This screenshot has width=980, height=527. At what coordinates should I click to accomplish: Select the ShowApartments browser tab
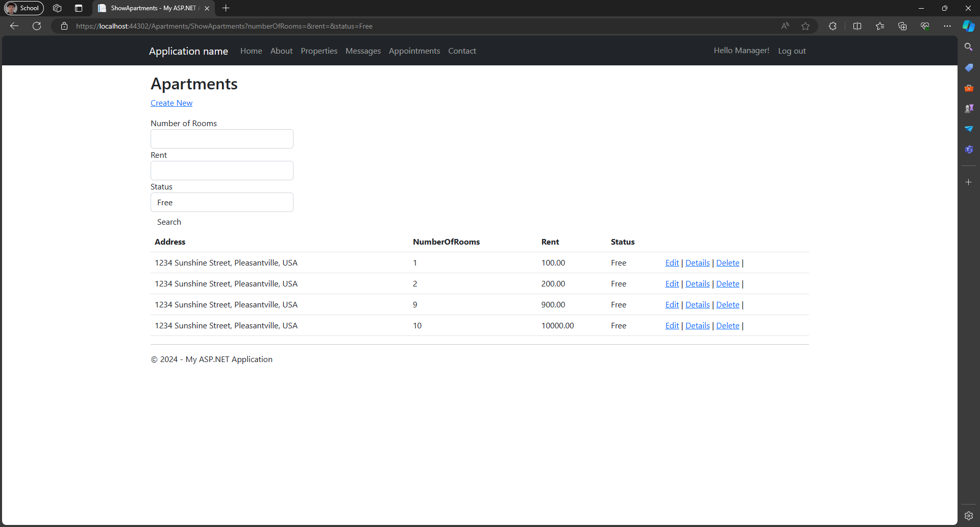[x=153, y=8]
